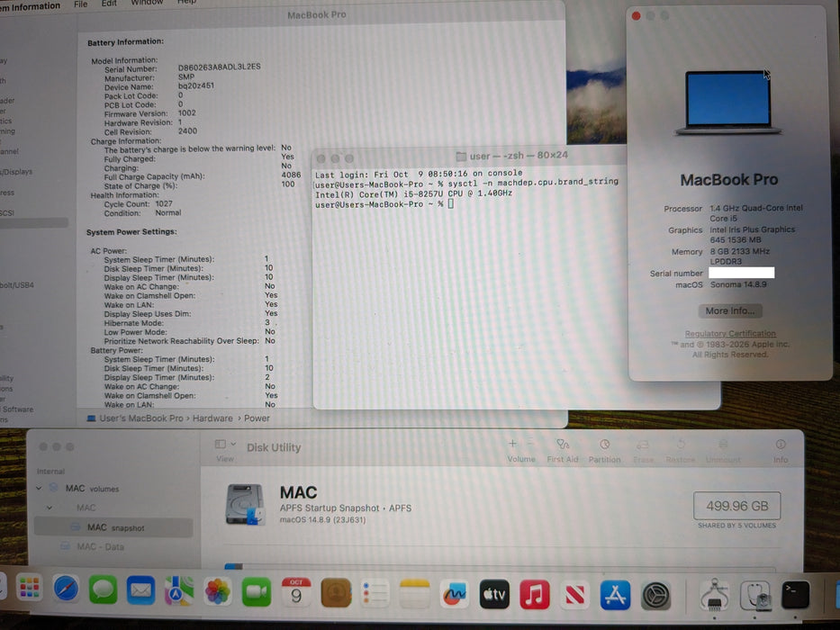Click First Aid in Disk Utility toolbar
The image size is (840, 630).
click(x=563, y=451)
